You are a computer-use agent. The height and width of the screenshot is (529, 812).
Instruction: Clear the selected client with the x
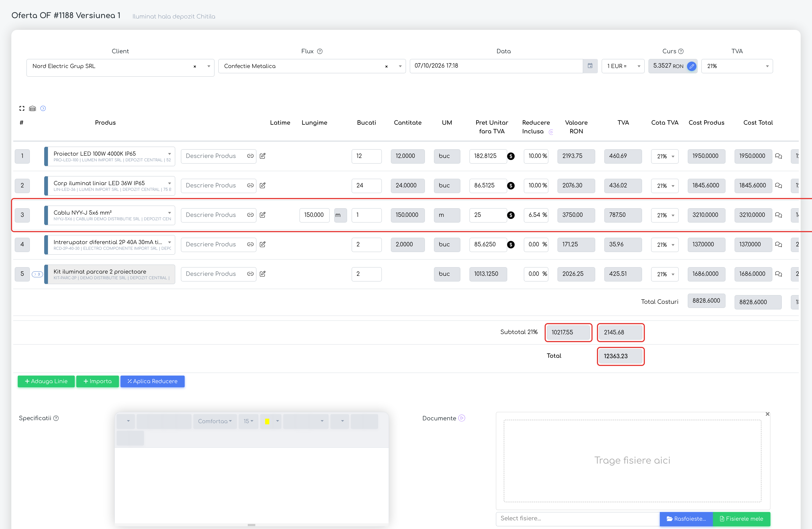[195, 67]
